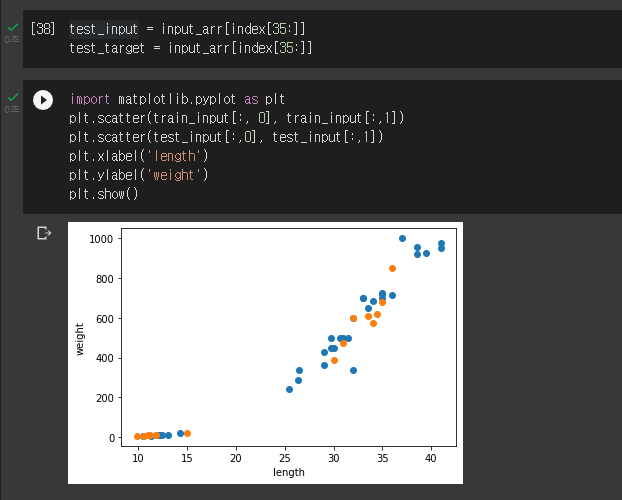Click the 'import matplotlib.pyplot as plt' line
This screenshot has width=622, height=500.
(x=177, y=99)
